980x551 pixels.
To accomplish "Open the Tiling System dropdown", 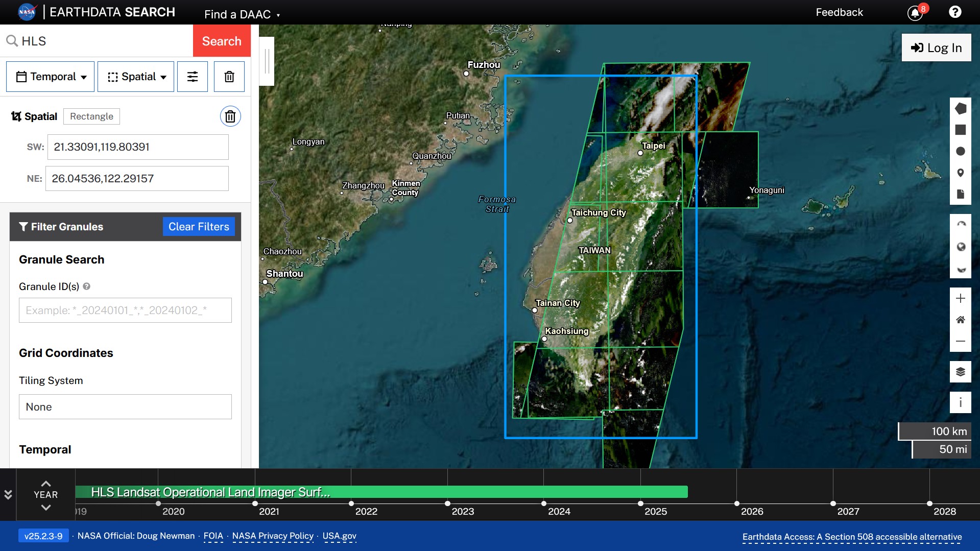I will pos(125,406).
